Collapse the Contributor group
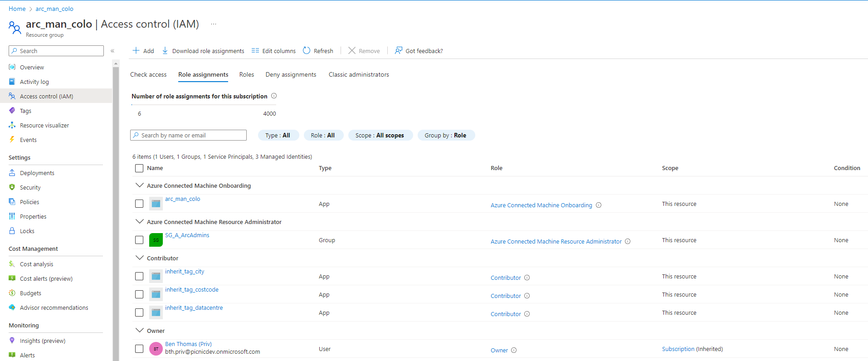 140,258
